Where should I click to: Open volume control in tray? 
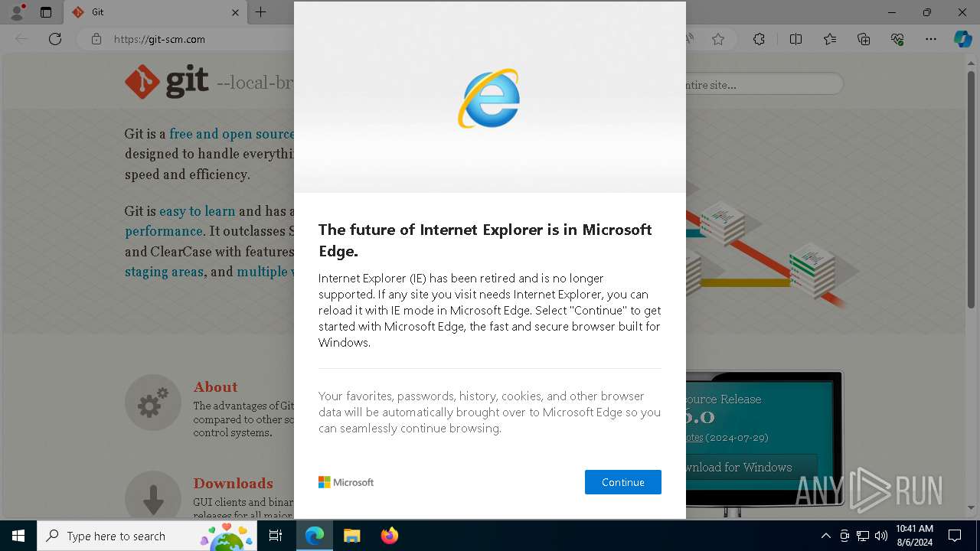click(881, 536)
